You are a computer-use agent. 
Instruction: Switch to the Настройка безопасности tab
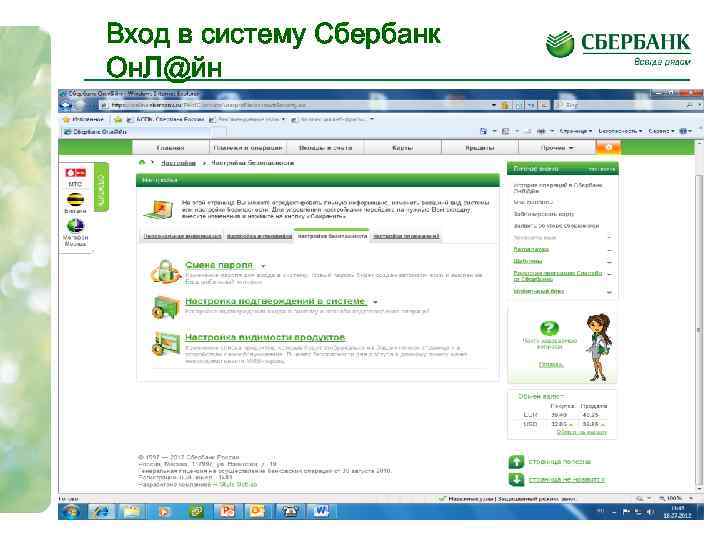tap(332, 236)
